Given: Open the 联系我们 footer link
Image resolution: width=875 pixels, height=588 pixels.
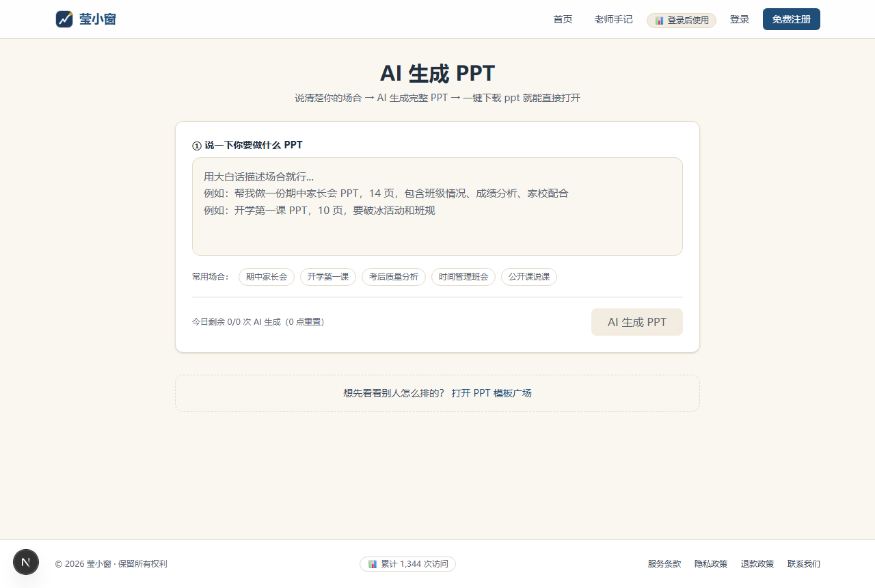Looking at the screenshot, I should click(x=804, y=564).
